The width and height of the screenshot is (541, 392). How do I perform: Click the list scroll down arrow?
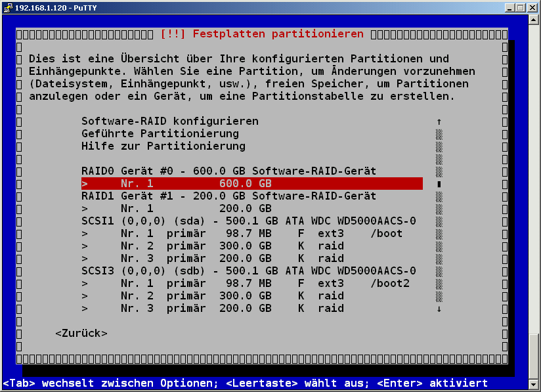click(x=439, y=309)
